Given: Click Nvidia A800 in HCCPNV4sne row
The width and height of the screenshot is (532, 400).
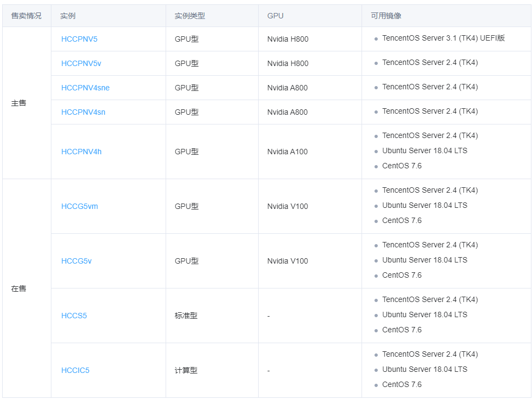Looking at the screenshot, I should [287, 88].
